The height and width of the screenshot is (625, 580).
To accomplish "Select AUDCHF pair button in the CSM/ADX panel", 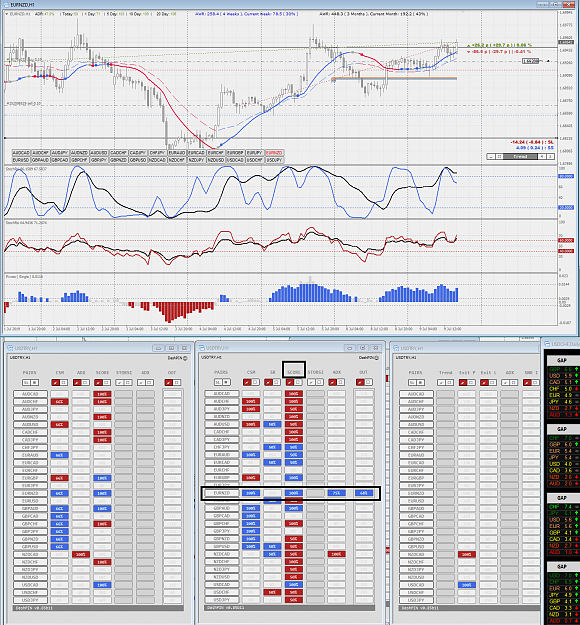I will coord(30,402).
